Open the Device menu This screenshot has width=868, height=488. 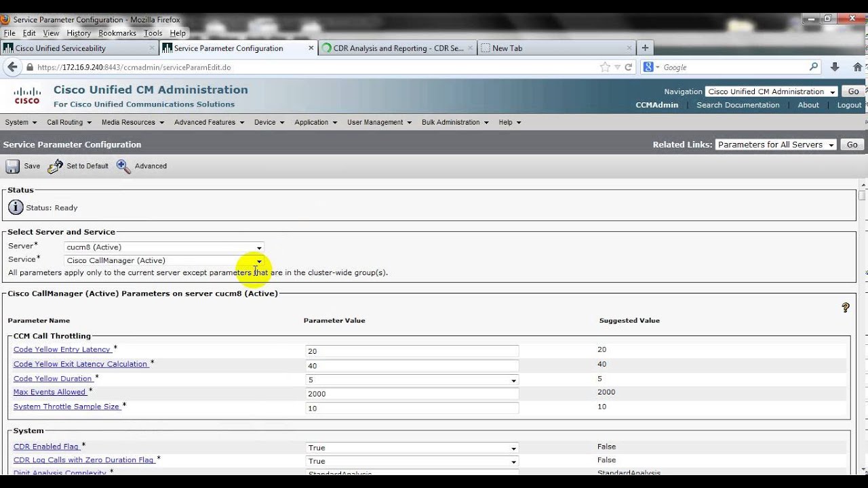pos(269,123)
